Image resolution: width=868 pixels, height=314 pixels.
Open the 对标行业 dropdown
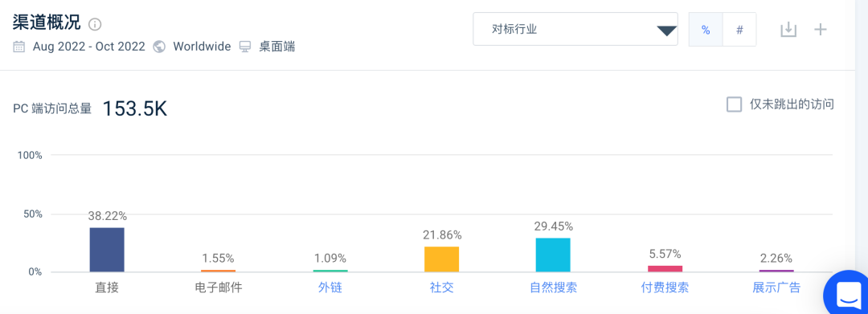coord(575,29)
